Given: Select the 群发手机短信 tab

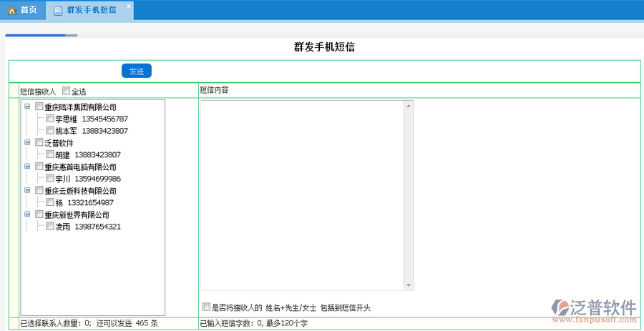Looking at the screenshot, I should tap(91, 11).
